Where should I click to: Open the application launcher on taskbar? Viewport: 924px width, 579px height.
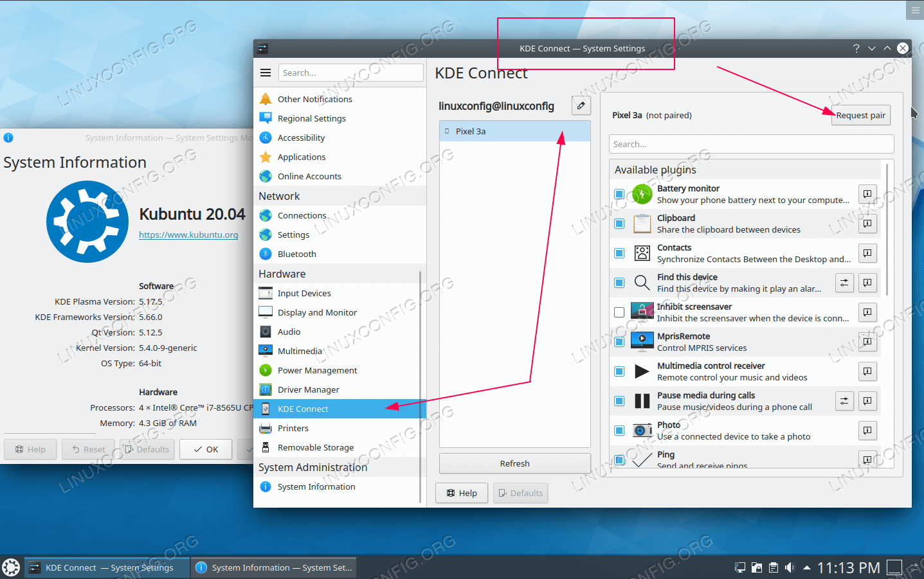click(11, 567)
